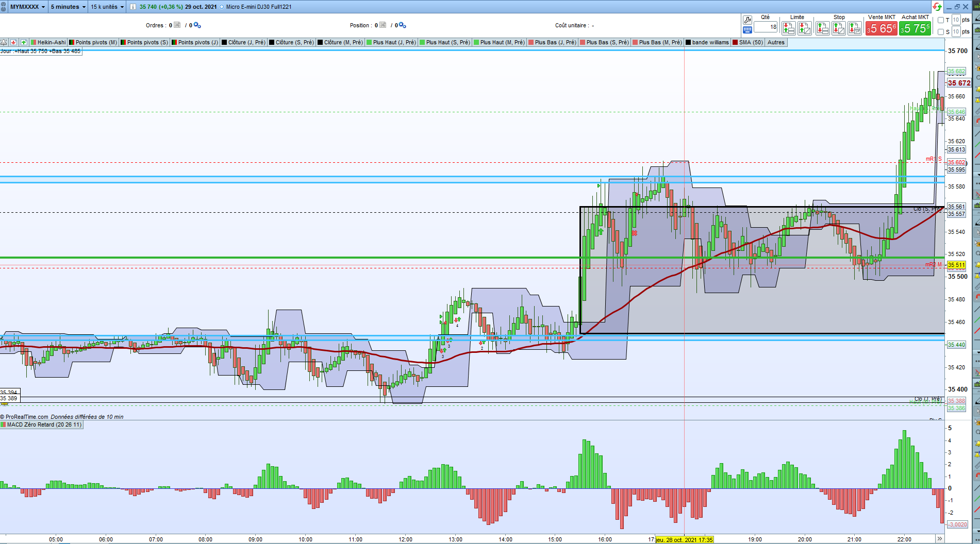
Task: Click the Qté quantity input field
Action: coord(766,27)
